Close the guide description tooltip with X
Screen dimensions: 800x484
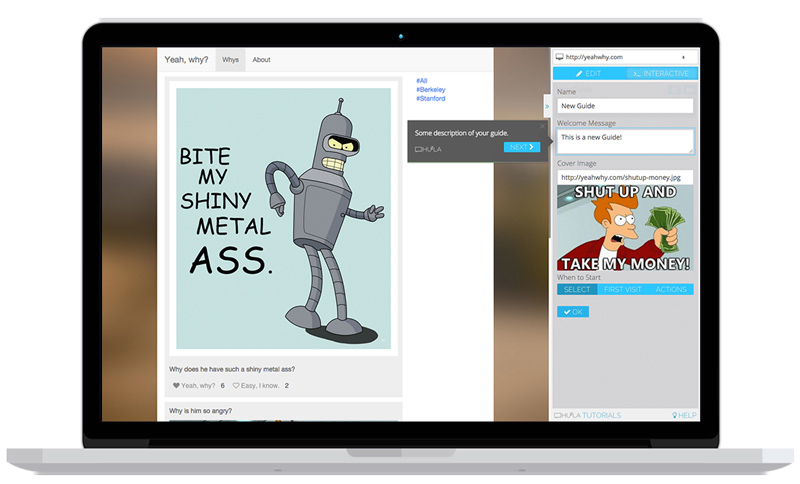pos(542,126)
